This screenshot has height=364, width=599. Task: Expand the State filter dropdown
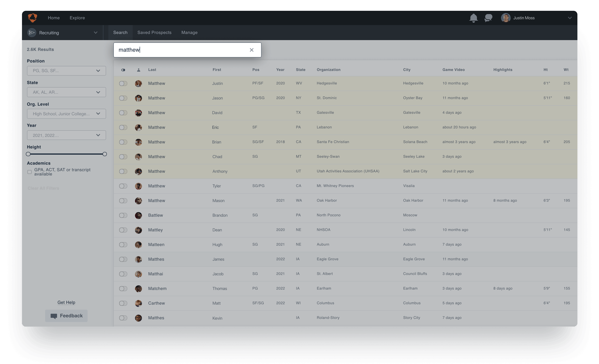pyautogui.click(x=66, y=92)
